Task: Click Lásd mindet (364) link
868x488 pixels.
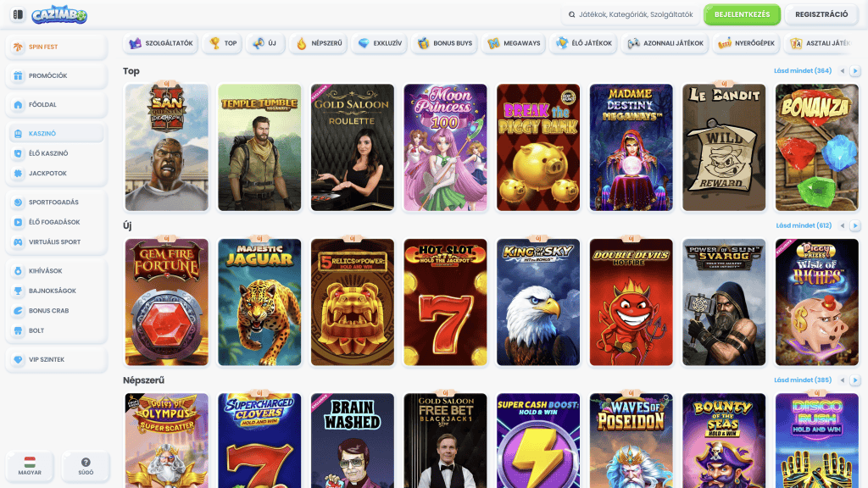Action: [802, 71]
